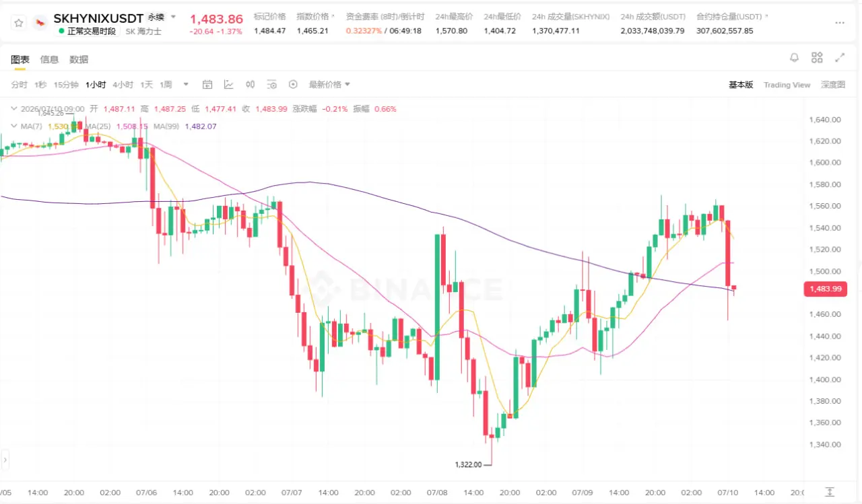Image resolution: width=862 pixels, height=504 pixels.
Task: Expand more time intervals dropdown arrow
Action: (x=186, y=84)
